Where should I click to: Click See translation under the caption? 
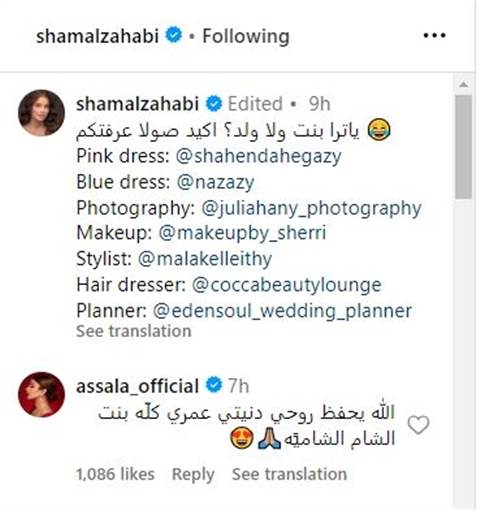[x=134, y=331]
